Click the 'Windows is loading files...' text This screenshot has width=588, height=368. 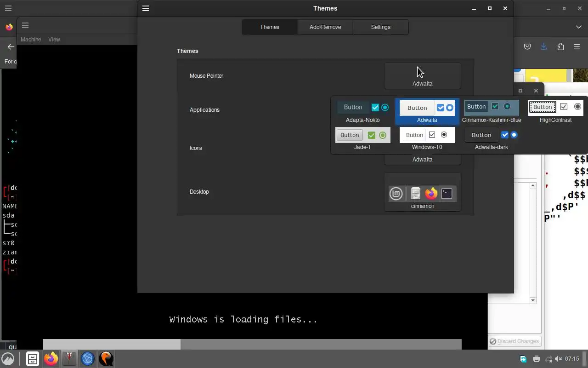coord(243,319)
